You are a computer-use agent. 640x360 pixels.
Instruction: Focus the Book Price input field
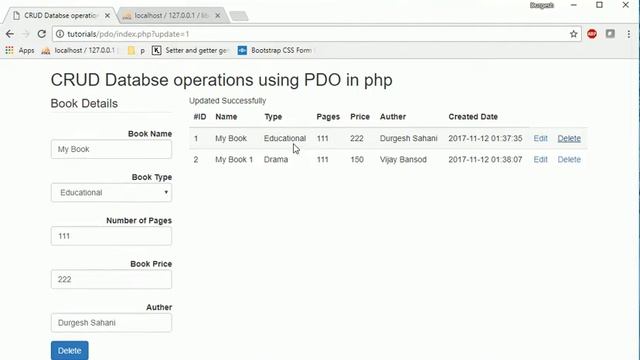pos(111,280)
